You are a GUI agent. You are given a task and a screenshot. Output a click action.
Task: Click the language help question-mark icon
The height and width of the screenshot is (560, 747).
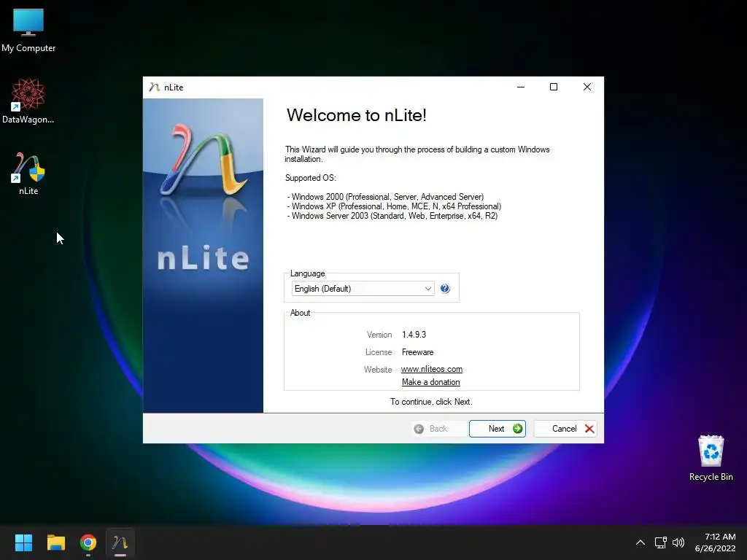(x=445, y=289)
